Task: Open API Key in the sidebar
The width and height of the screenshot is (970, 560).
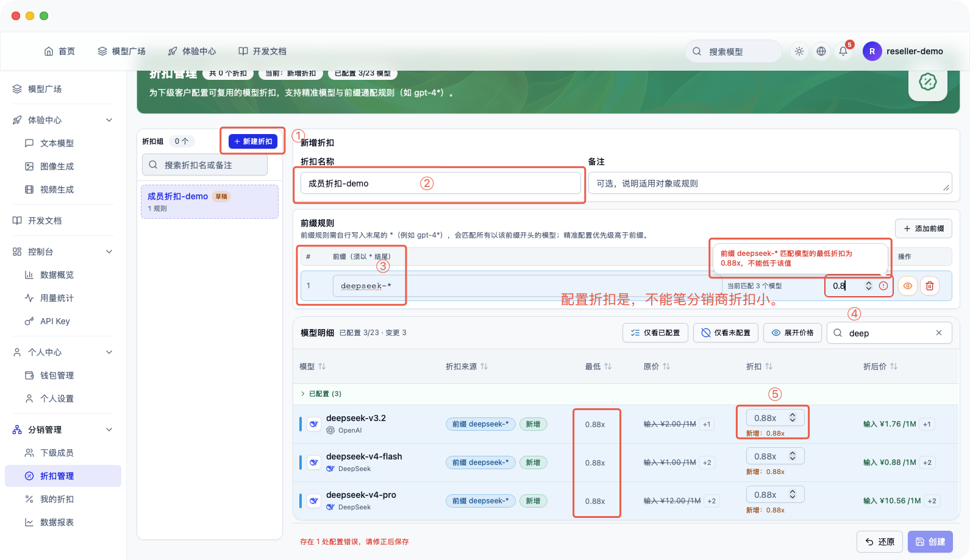Action: 63,321
